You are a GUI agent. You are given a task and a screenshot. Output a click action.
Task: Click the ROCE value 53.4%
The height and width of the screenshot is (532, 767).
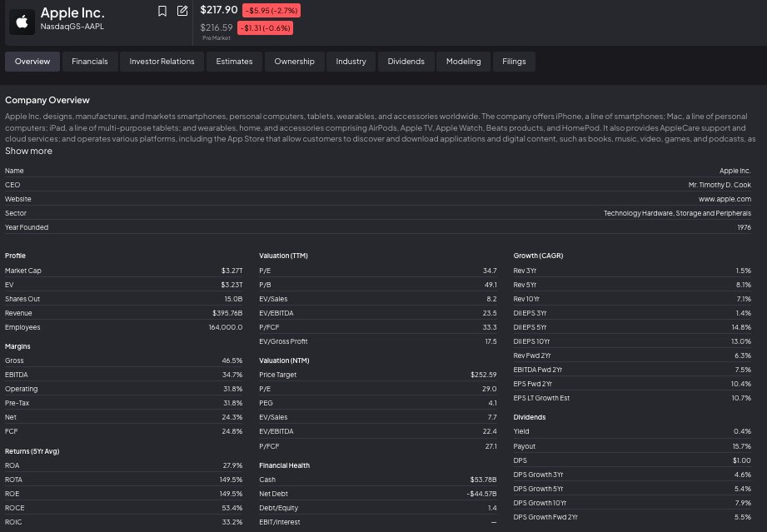tap(232, 508)
